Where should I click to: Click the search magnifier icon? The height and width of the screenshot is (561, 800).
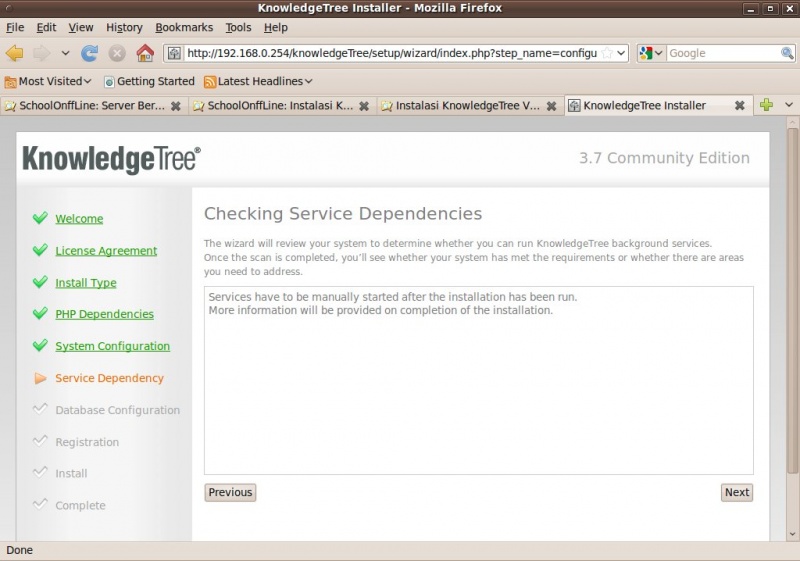[x=787, y=53]
